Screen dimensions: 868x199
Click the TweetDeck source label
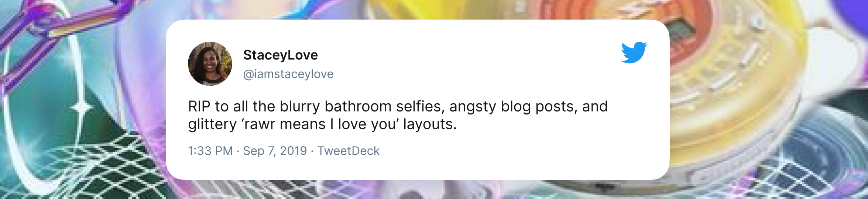[349, 151]
